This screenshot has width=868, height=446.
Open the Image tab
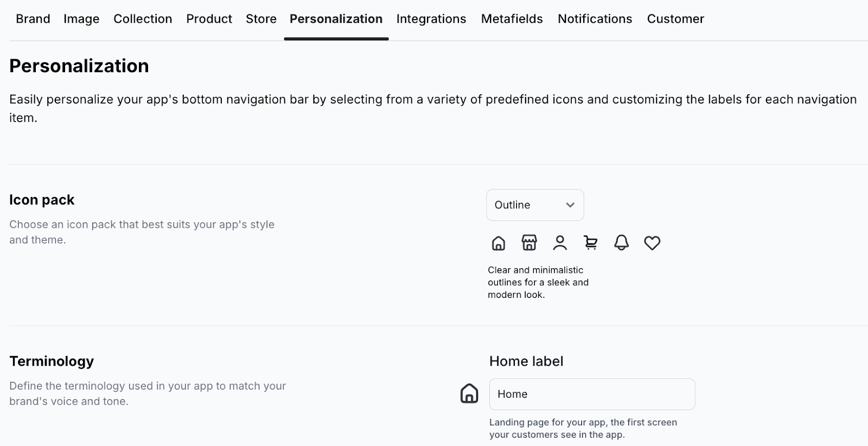81,19
